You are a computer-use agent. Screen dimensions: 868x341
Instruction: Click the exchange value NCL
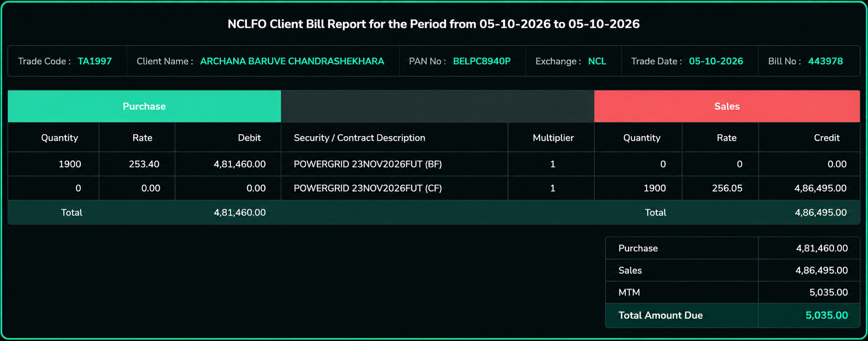pyautogui.click(x=597, y=61)
